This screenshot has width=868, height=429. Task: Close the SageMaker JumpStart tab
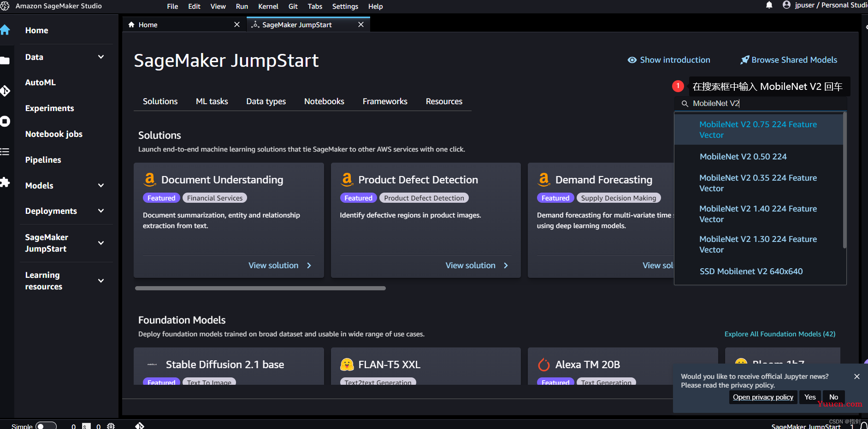[x=361, y=24]
